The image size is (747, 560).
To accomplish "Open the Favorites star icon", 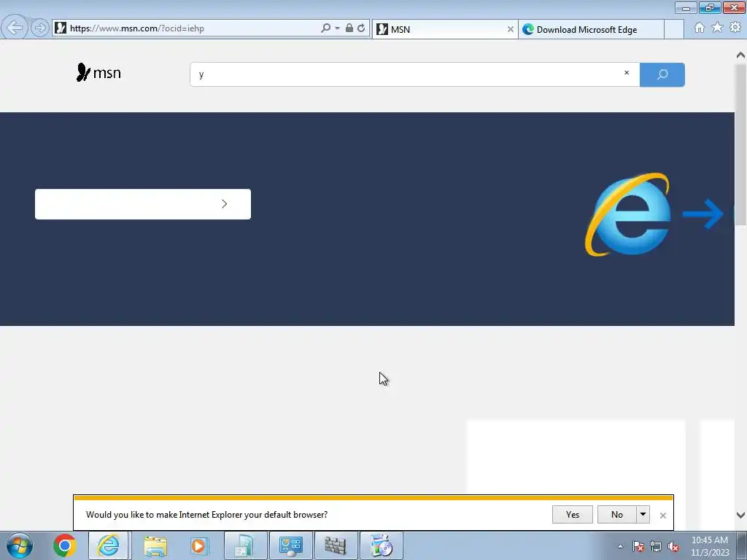I will click(717, 28).
